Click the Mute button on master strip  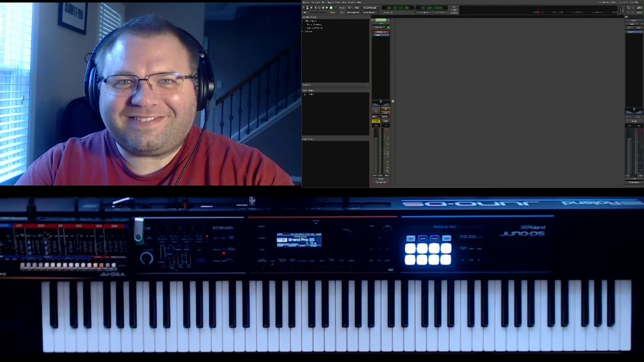pyautogui.click(x=633, y=121)
